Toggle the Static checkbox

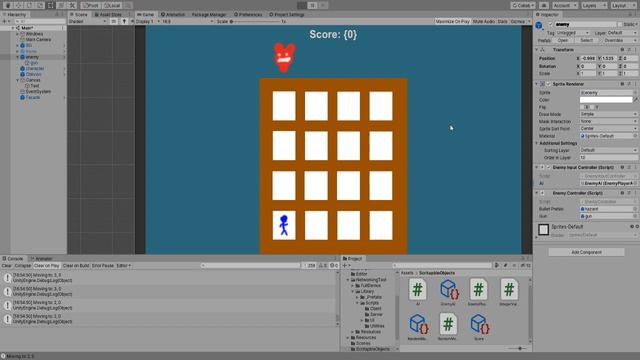pos(620,24)
